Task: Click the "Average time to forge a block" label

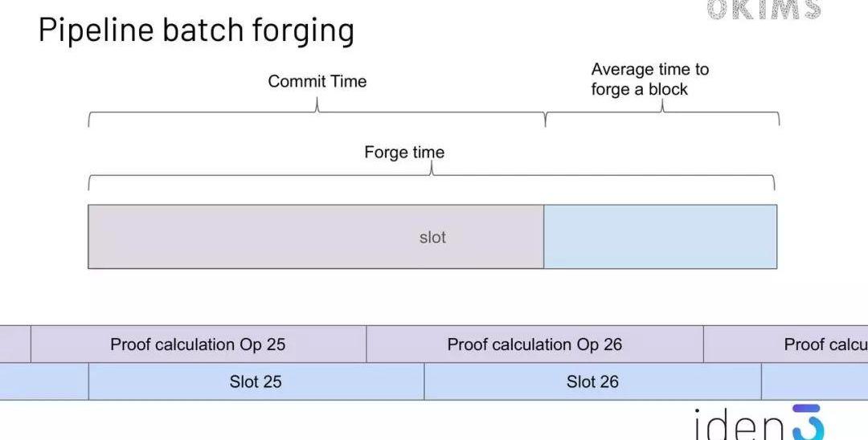Action: click(x=649, y=79)
